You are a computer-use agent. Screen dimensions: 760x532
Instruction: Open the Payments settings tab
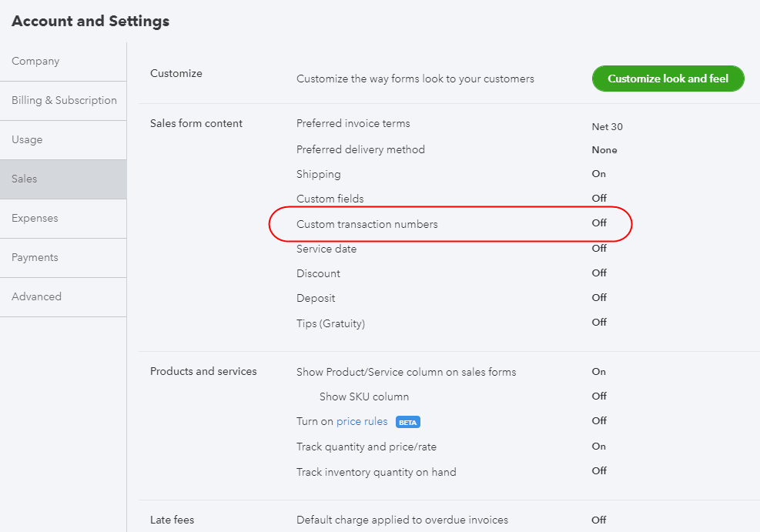tap(35, 258)
